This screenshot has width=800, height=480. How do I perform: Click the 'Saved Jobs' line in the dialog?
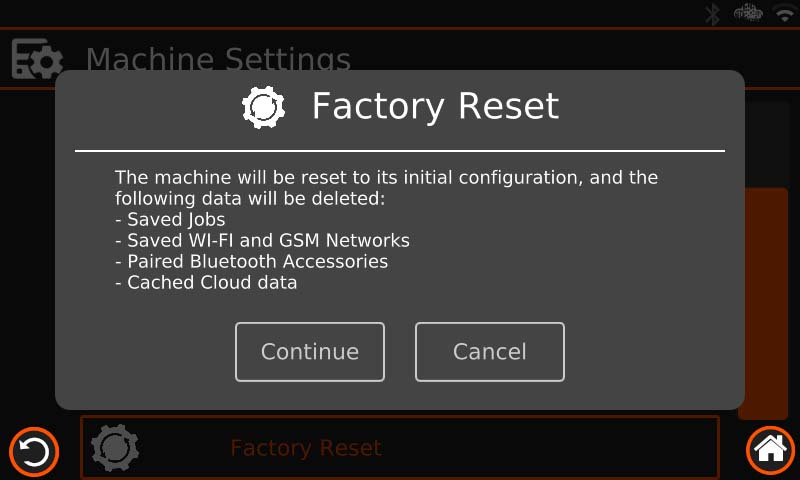point(170,219)
